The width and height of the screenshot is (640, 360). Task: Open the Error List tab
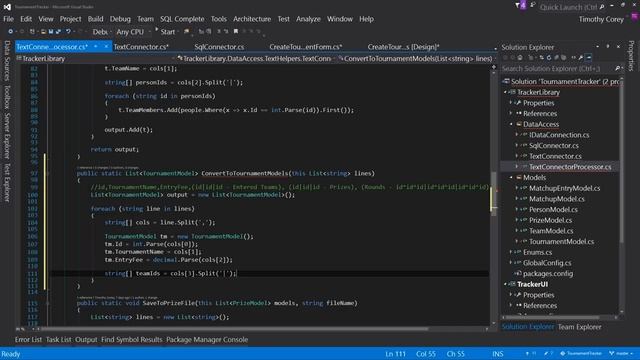28,340
